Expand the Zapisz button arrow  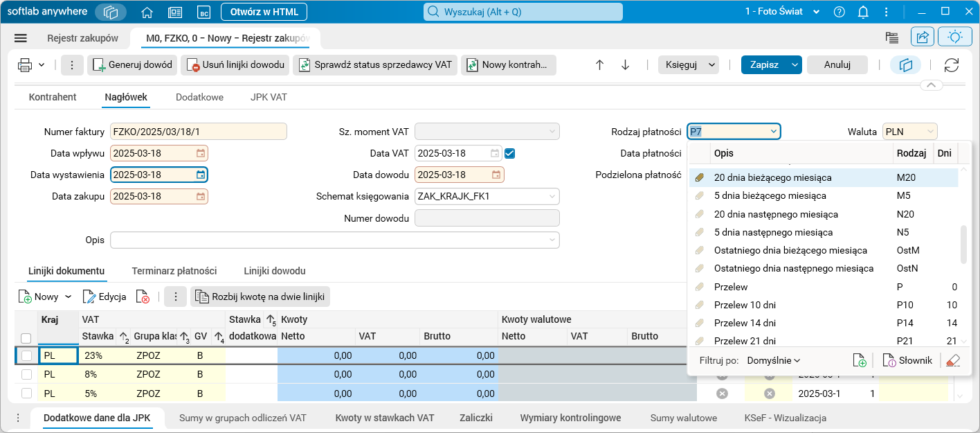(795, 65)
